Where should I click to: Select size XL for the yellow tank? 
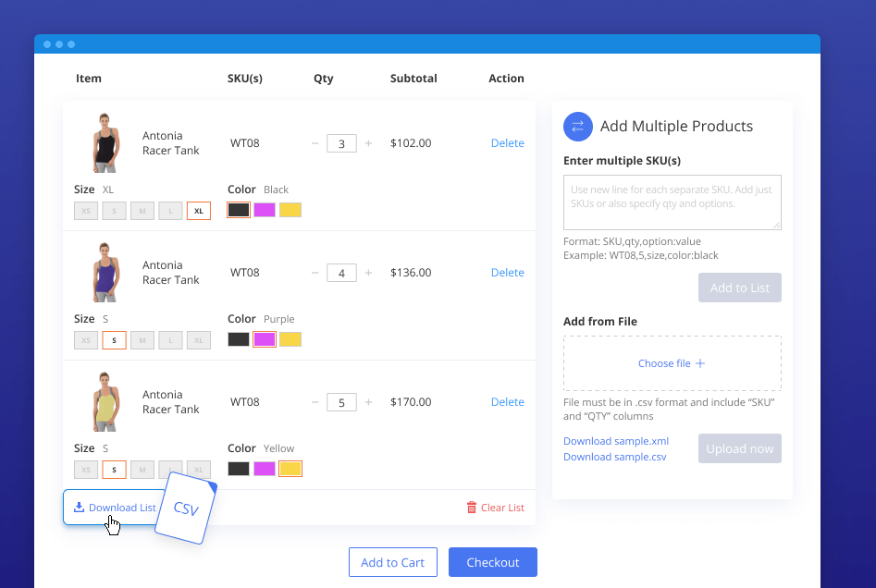(x=199, y=469)
